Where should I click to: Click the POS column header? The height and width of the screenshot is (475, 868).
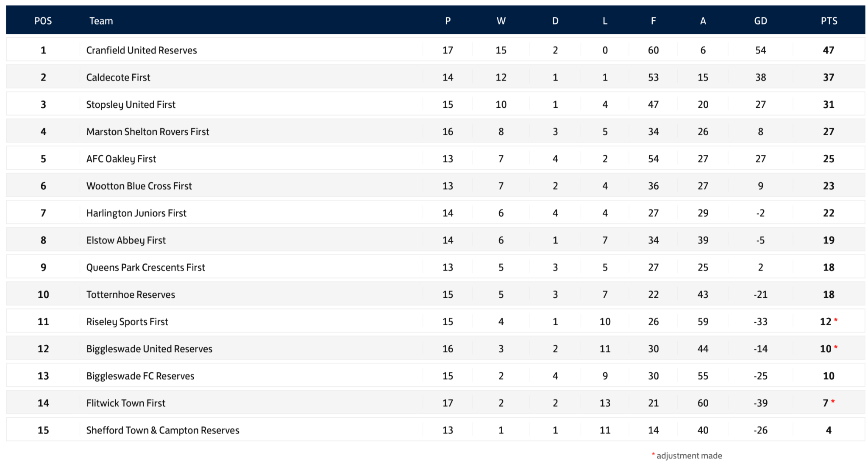click(x=43, y=21)
